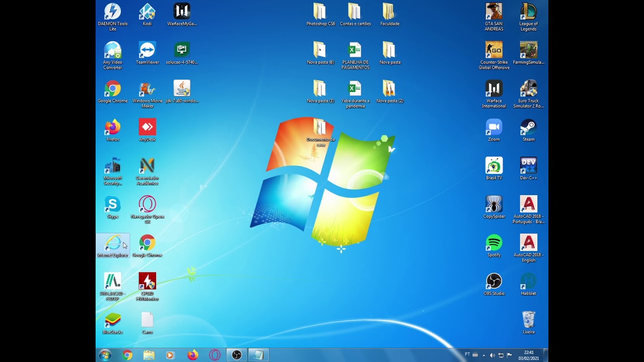
Task: Click the PT language indicator
Action: pos(467,354)
